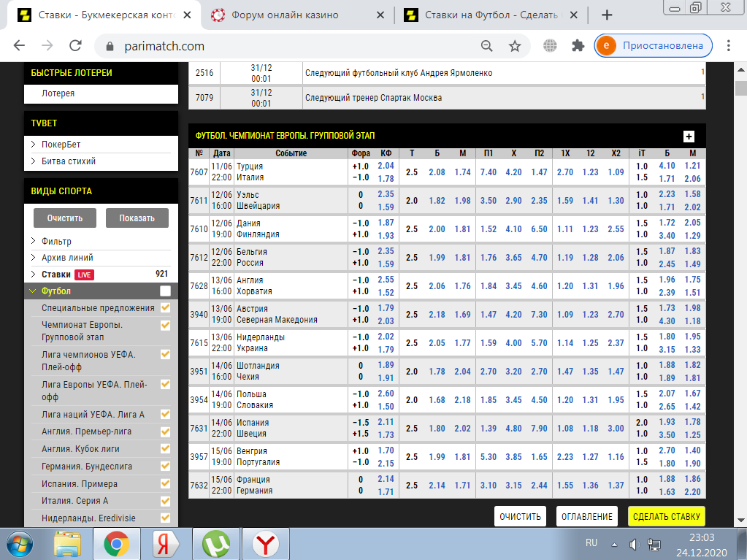The height and width of the screenshot is (560, 747).
Task: Show hidden tray icons arrow
Action: pos(615,544)
